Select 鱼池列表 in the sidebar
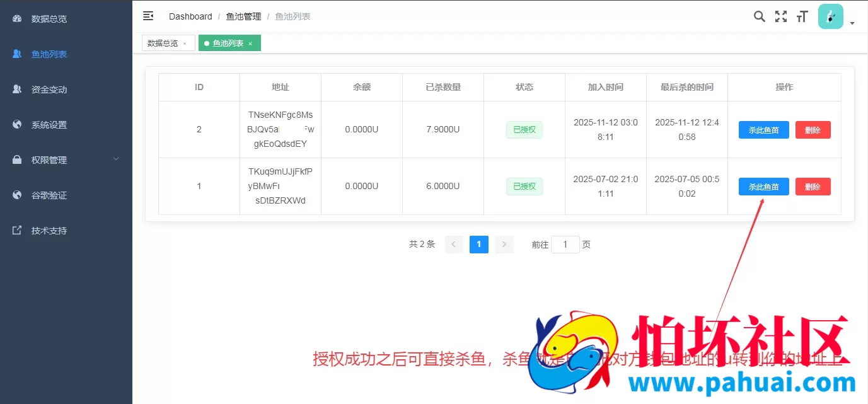Image resolution: width=868 pixels, height=404 pixels. (66, 54)
